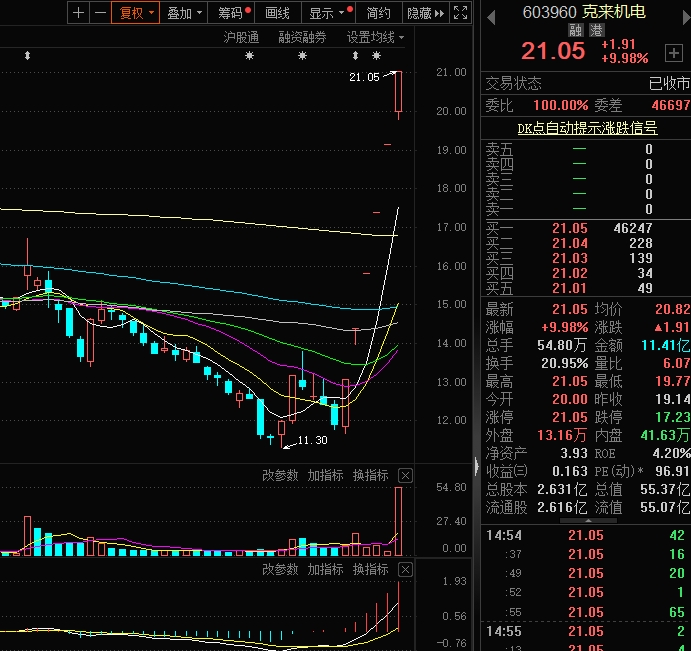Click the 沪股通 tag link
This screenshot has height=651, width=691.
(x=240, y=38)
